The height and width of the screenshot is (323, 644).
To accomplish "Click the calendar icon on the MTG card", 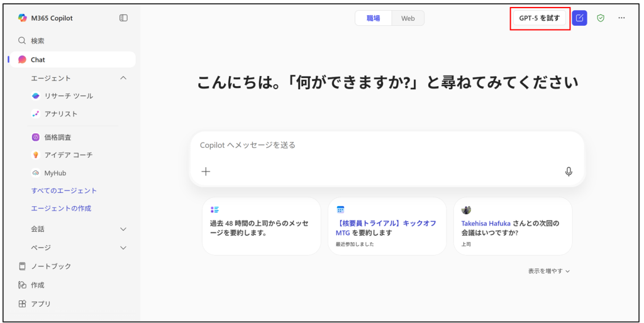I will (x=340, y=210).
